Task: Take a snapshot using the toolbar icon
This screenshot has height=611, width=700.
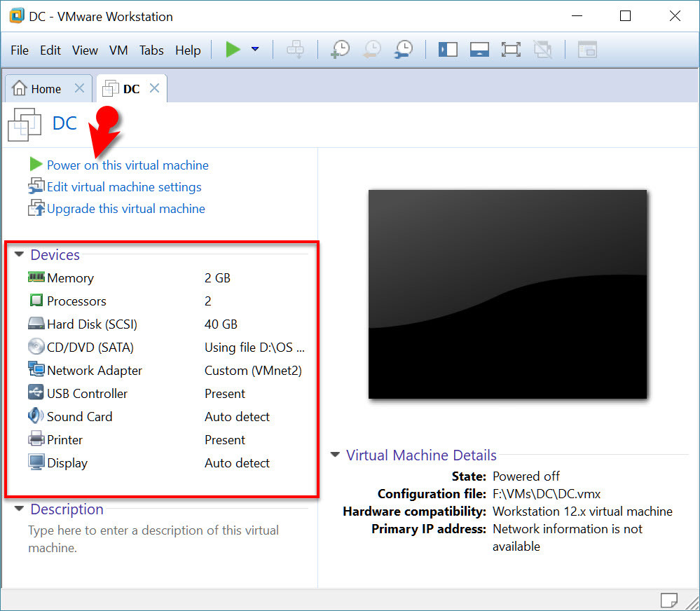Action: pos(340,50)
